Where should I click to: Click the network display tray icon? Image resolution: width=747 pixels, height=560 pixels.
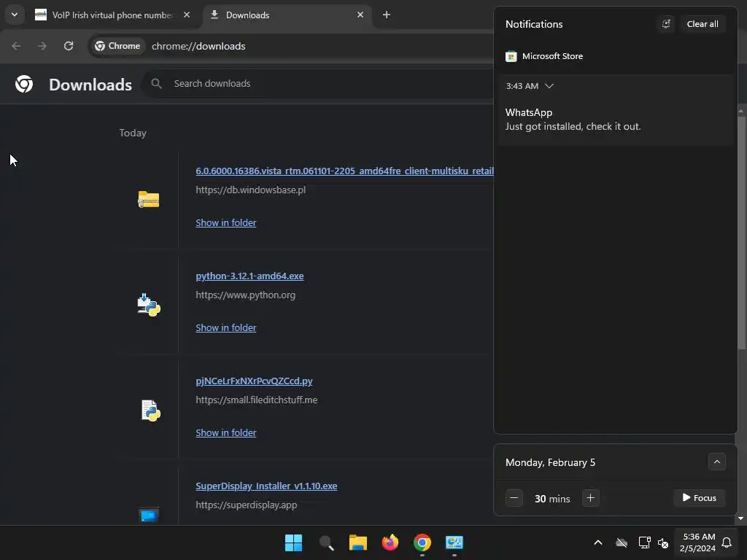644,542
